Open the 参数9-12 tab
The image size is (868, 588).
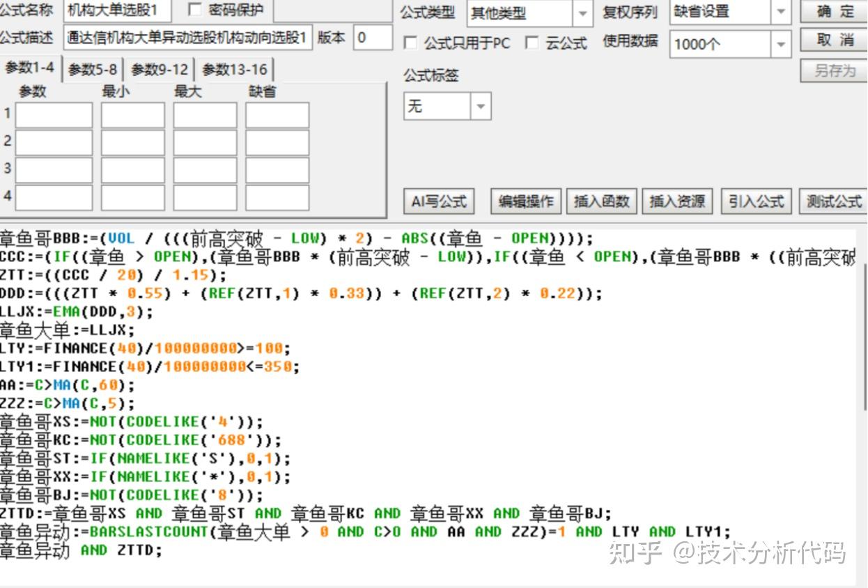pos(160,70)
